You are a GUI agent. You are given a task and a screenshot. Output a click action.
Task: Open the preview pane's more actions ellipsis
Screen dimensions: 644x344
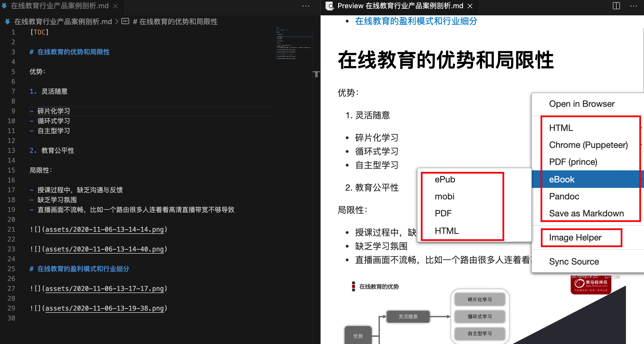[634, 5]
